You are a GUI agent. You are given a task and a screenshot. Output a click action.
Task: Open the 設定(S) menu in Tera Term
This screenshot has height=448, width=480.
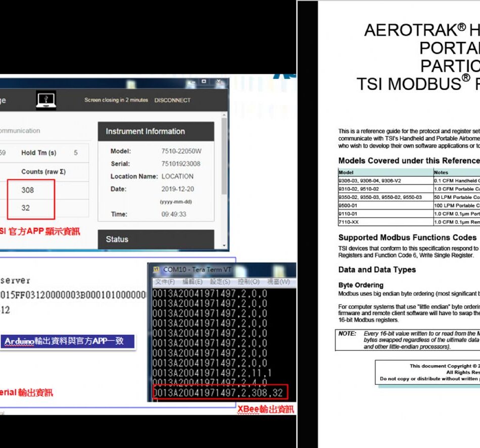click(x=220, y=281)
